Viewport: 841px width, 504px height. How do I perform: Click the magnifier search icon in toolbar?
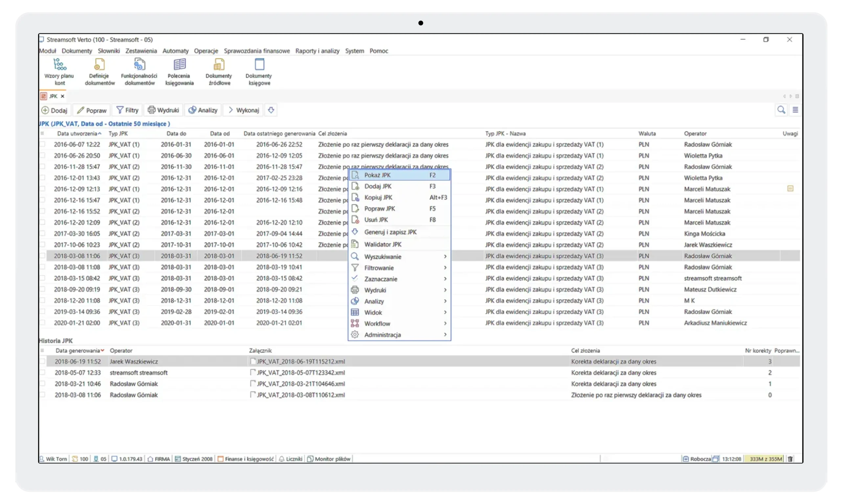click(781, 110)
